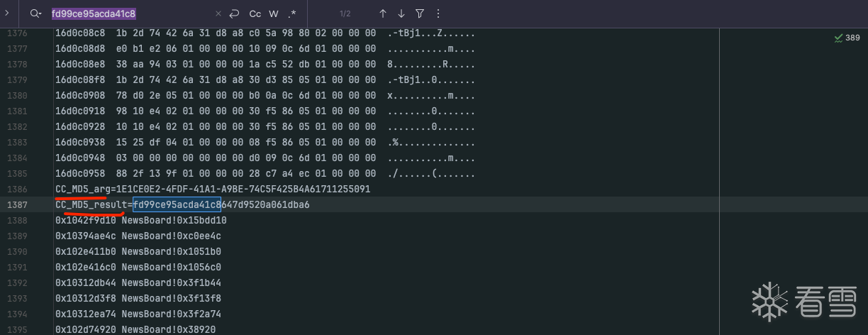
Task: Toggle Match Case (Cc) option
Action: 255,13
